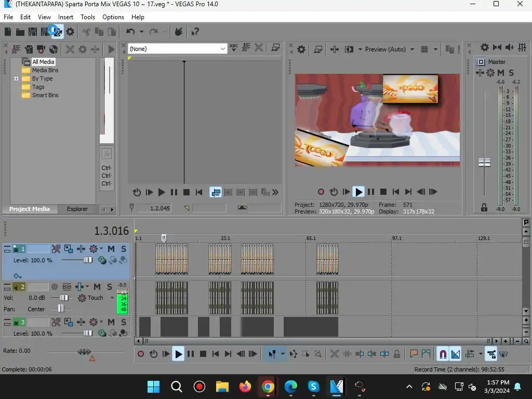Toggle Mute on the Master bus
532x399 pixels.
point(501,73)
